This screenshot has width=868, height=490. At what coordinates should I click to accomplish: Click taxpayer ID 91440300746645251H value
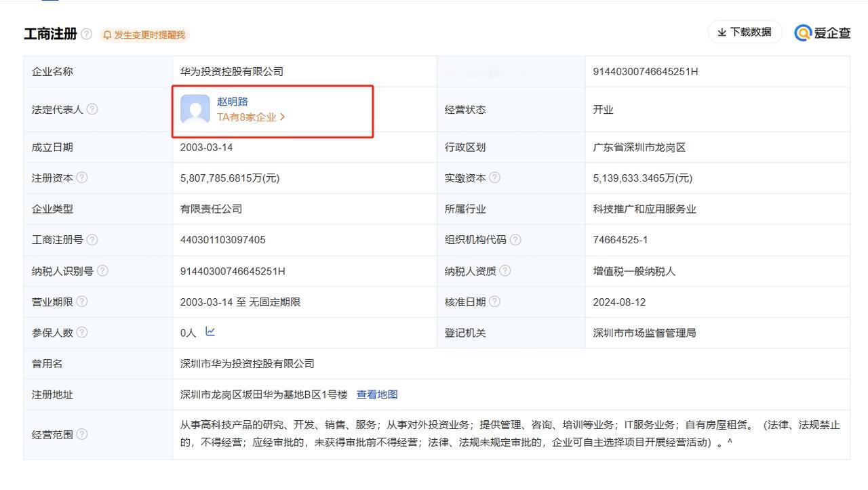coord(233,271)
